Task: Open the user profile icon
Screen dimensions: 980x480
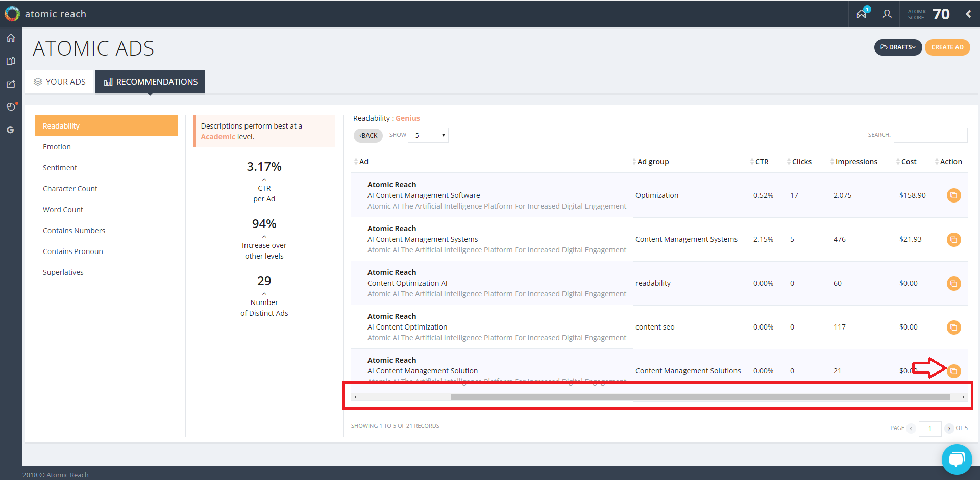Action: [887, 14]
